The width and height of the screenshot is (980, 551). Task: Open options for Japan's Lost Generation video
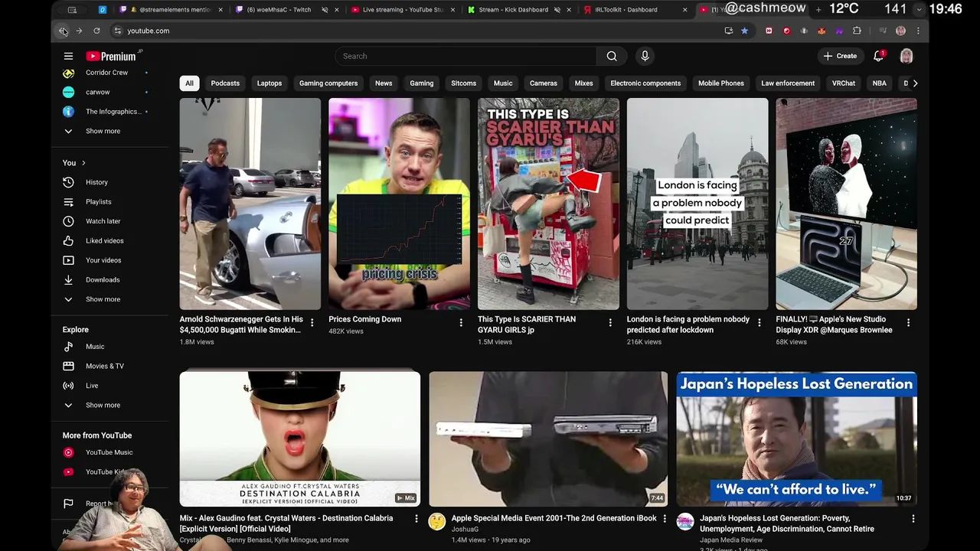[913, 519]
